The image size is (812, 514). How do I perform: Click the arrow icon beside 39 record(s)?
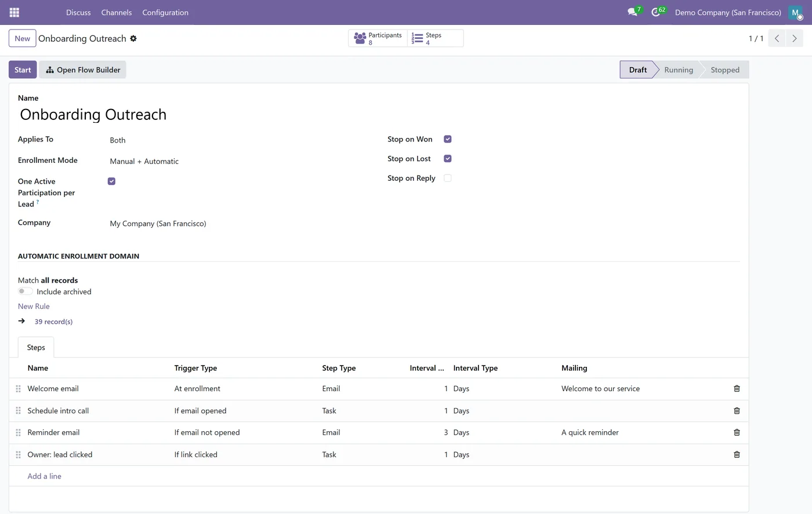21,321
